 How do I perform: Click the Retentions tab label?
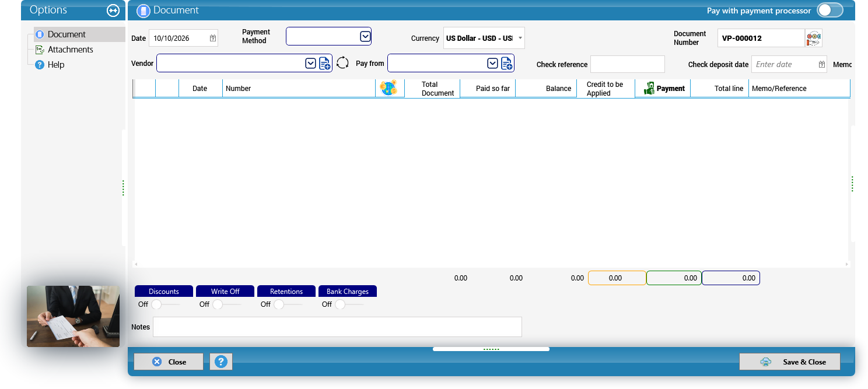click(286, 291)
